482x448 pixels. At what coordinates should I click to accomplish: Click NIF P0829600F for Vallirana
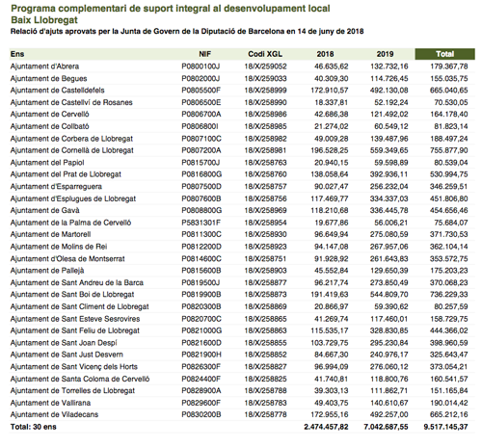click(x=201, y=403)
